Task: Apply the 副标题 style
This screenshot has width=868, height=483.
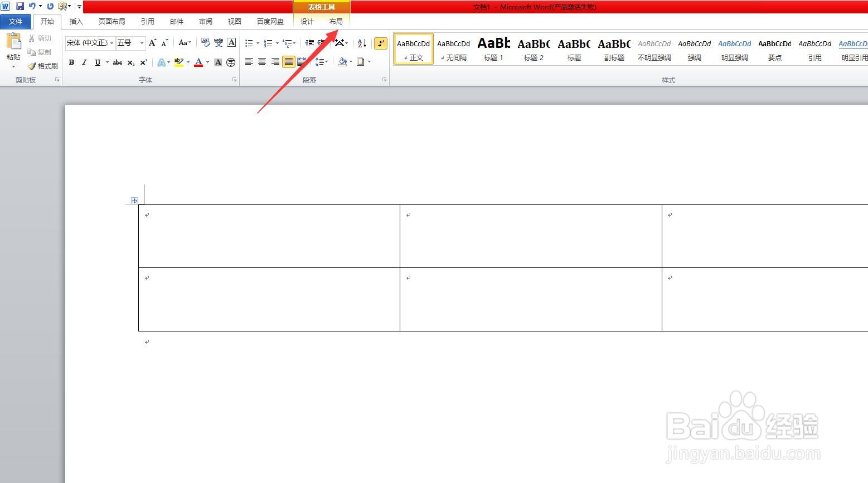Action: (614, 49)
